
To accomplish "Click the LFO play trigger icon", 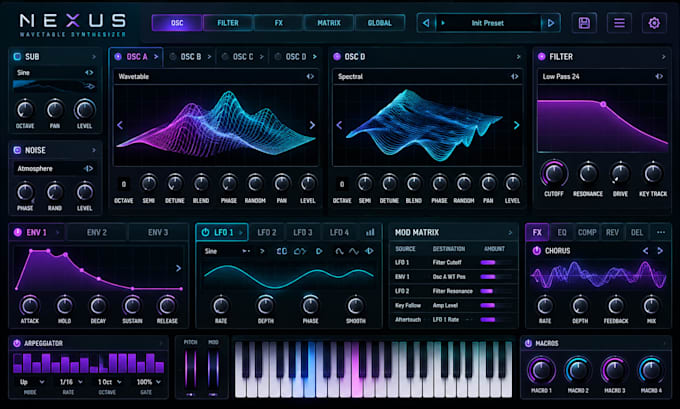I will coord(319,251).
